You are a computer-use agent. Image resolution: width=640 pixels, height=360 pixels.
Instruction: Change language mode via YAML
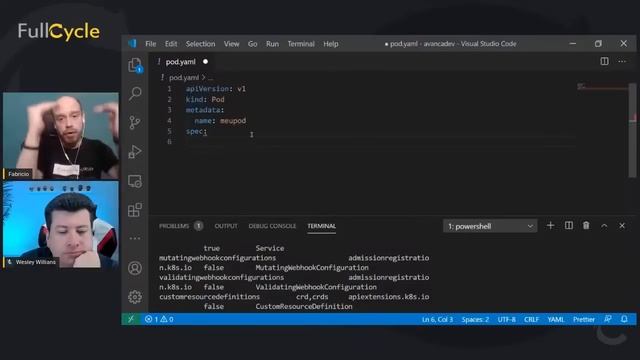click(x=556, y=319)
